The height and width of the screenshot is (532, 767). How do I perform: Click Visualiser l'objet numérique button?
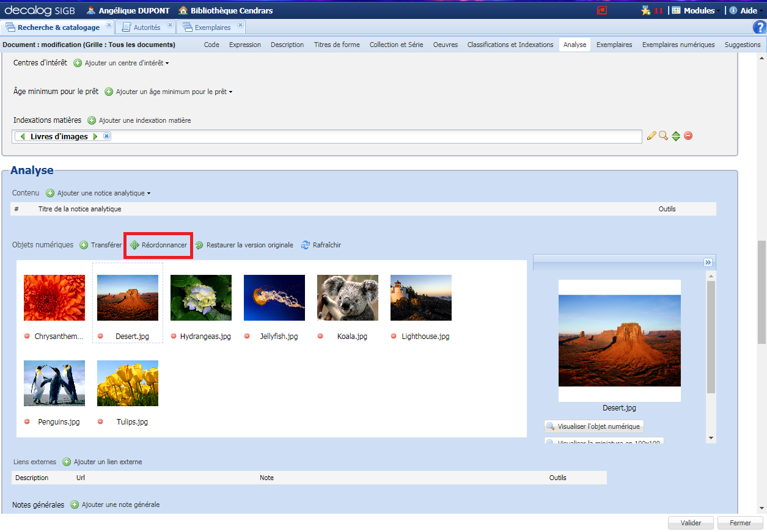coord(593,426)
